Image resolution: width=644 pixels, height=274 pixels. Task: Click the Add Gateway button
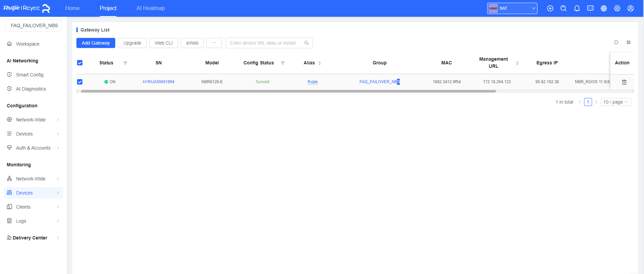click(96, 43)
